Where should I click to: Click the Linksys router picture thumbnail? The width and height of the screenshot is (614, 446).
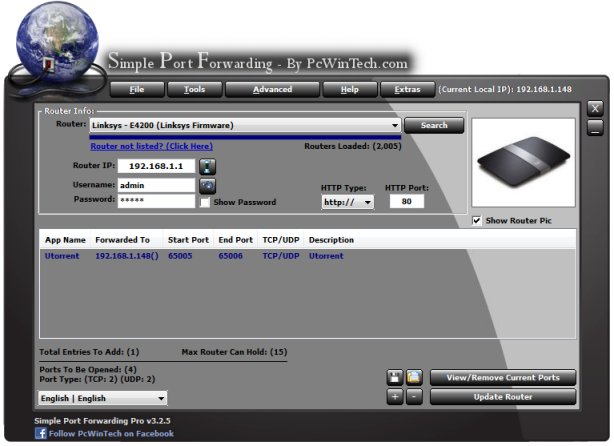pos(523,163)
